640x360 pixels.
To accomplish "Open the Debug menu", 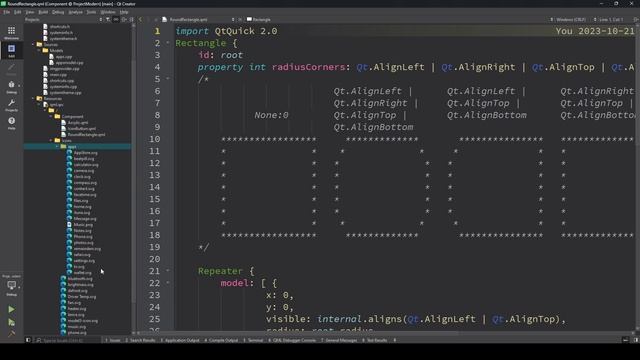I will [x=58, y=12].
